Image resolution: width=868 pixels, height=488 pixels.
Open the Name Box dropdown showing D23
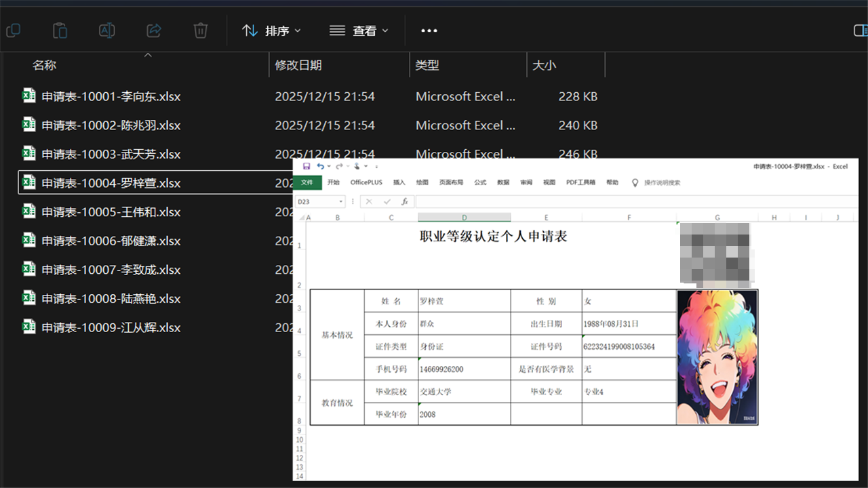click(x=340, y=201)
